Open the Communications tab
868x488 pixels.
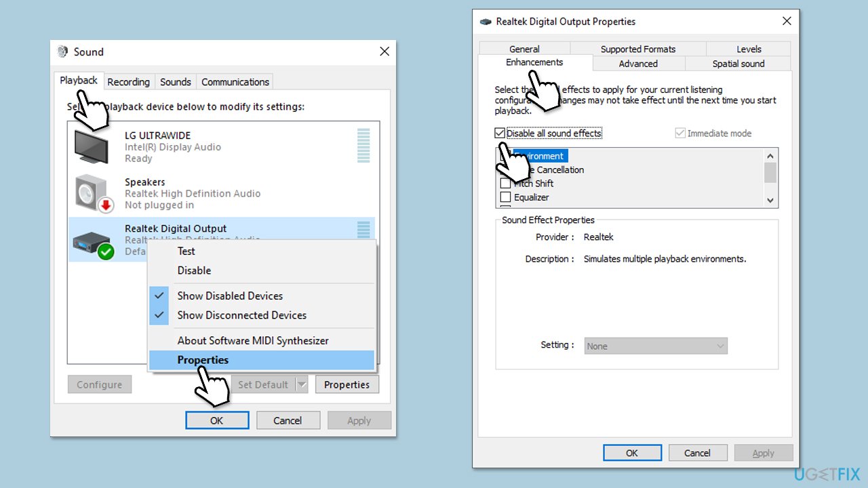235,82
